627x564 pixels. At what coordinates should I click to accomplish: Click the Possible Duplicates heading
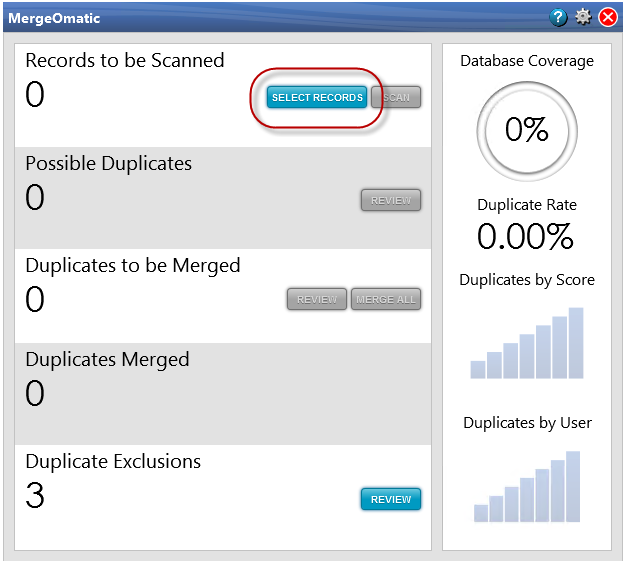click(109, 164)
